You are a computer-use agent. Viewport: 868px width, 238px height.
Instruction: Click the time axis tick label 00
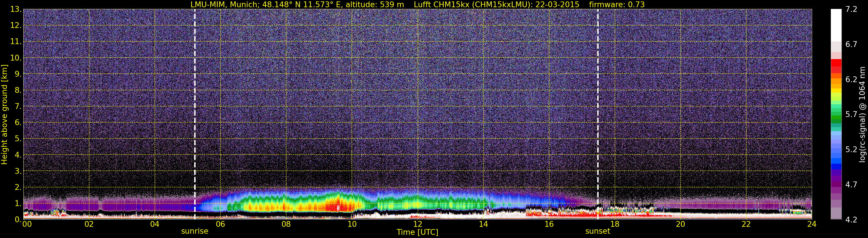(x=27, y=224)
